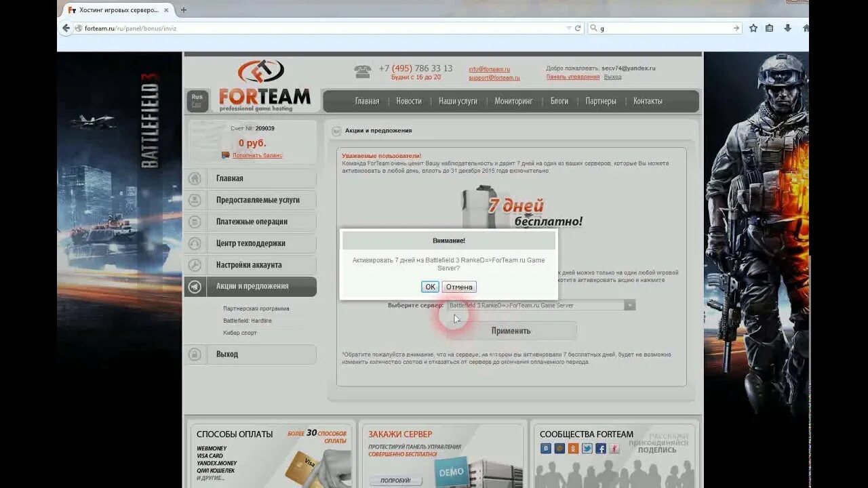The width and height of the screenshot is (868, 488).
Task: Open the server selection combo box
Action: [541, 306]
